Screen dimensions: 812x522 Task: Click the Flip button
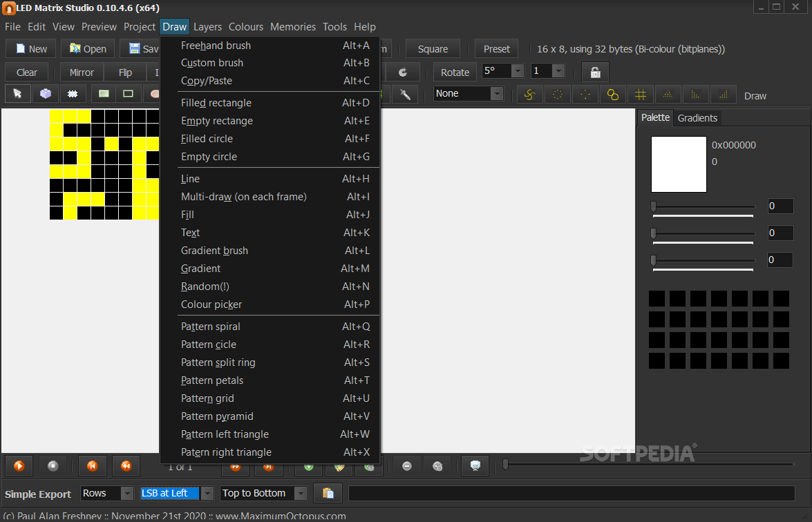(x=125, y=72)
